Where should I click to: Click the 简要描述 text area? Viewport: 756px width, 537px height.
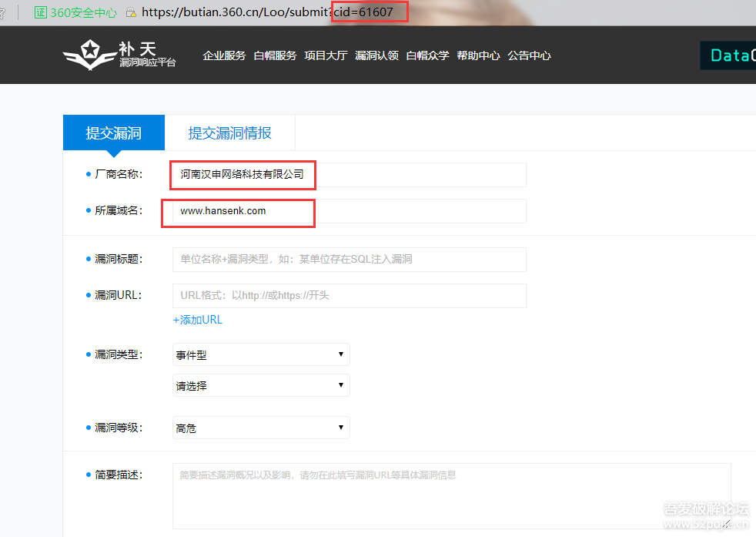tap(452, 496)
